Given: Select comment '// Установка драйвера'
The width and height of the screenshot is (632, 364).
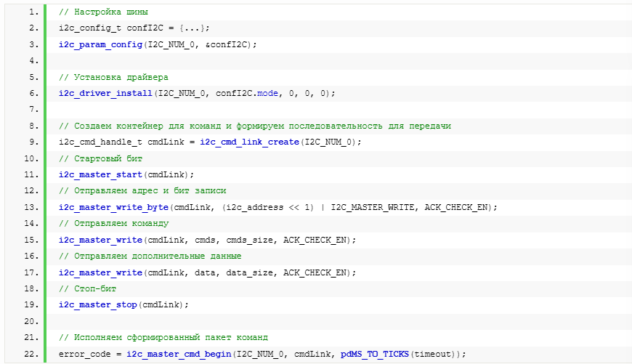Looking at the screenshot, I should click(113, 78).
